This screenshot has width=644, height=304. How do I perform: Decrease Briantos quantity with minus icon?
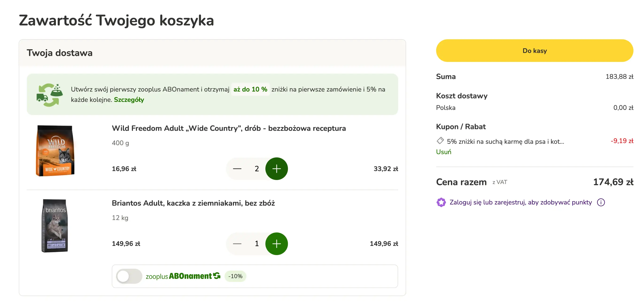tap(237, 244)
